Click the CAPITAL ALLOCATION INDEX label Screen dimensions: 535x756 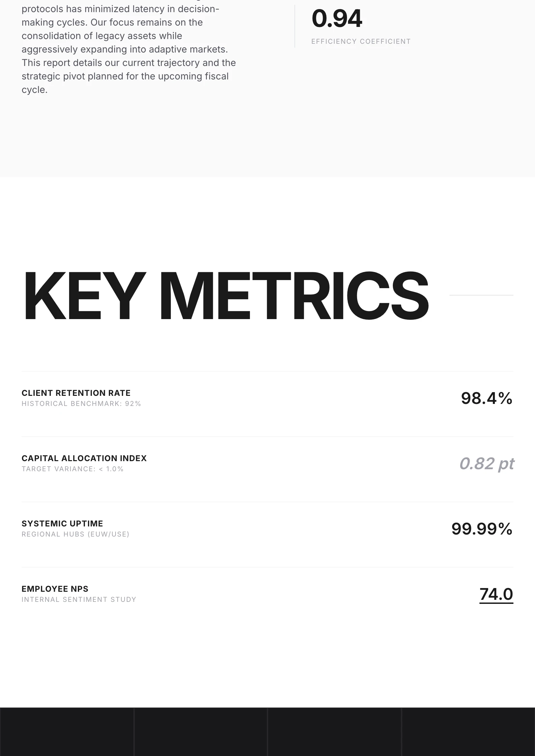click(84, 458)
